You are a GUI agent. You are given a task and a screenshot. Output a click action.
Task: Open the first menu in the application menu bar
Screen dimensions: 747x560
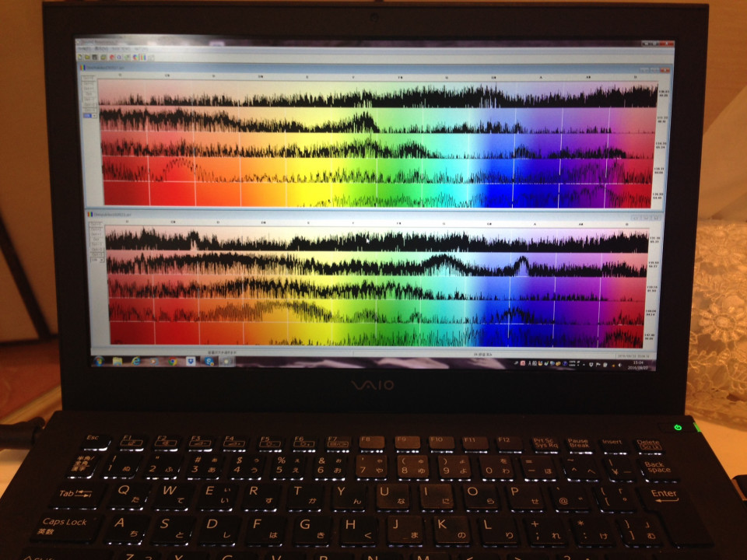coord(84,48)
